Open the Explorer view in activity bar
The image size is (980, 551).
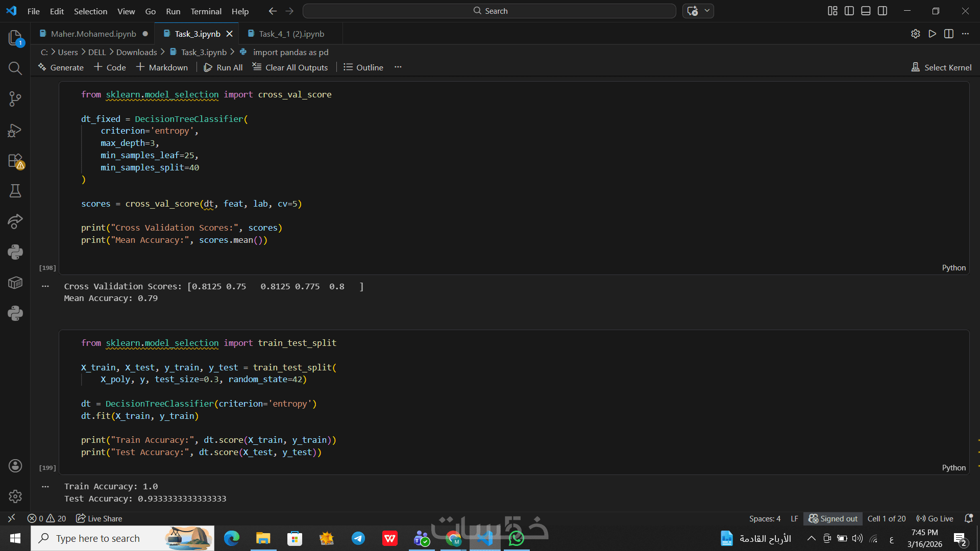tap(15, 37)
